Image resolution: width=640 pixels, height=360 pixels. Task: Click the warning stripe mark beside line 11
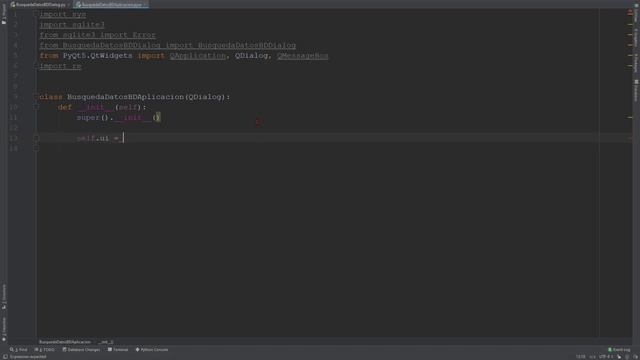pos(630,118)
